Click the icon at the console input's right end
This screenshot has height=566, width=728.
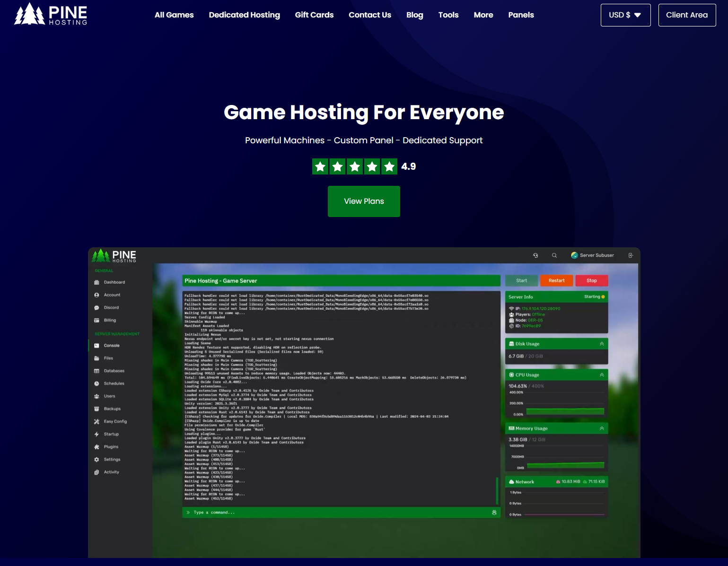[x=494, y=513]
